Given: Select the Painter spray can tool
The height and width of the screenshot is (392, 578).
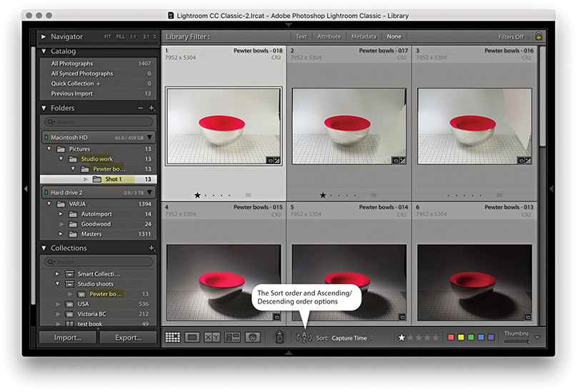Looking at the screenshot, I should [x=279, y=338].
